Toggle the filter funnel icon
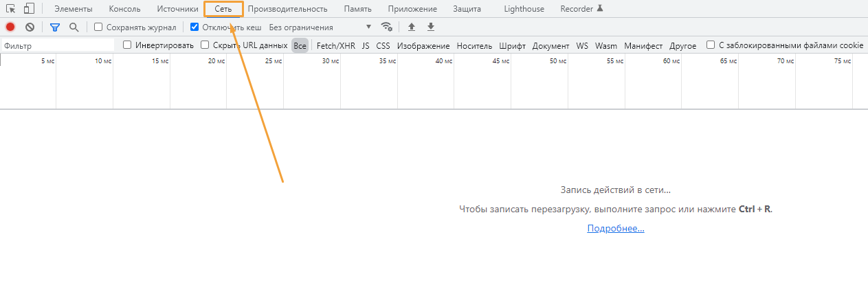This screenshot has width=868, height=305. point(55,27)
